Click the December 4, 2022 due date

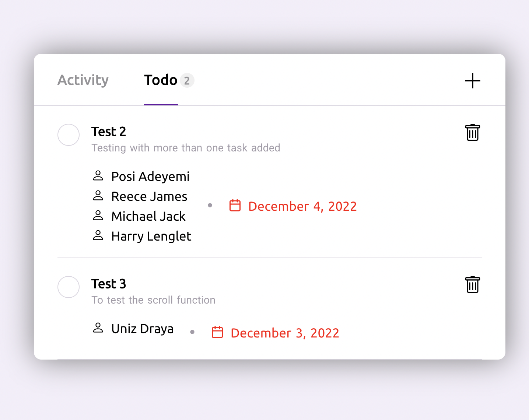[302, 206]
